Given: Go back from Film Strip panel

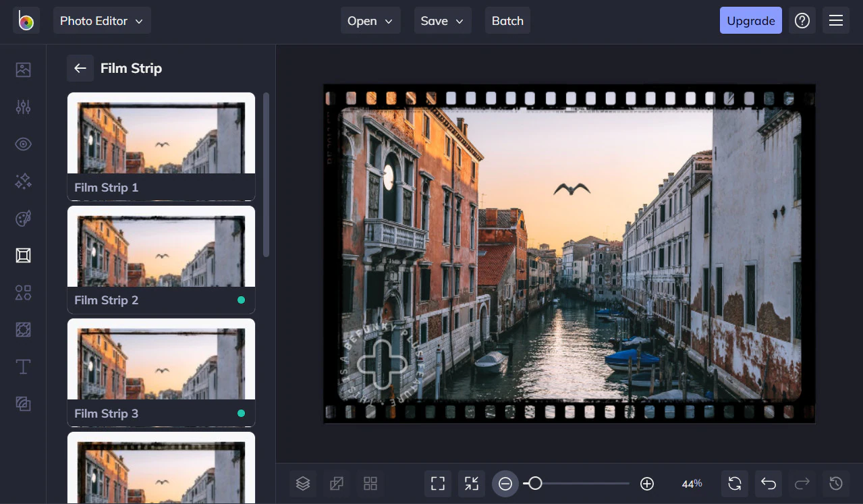Looking at the screenshot, I should coord(80,68).
